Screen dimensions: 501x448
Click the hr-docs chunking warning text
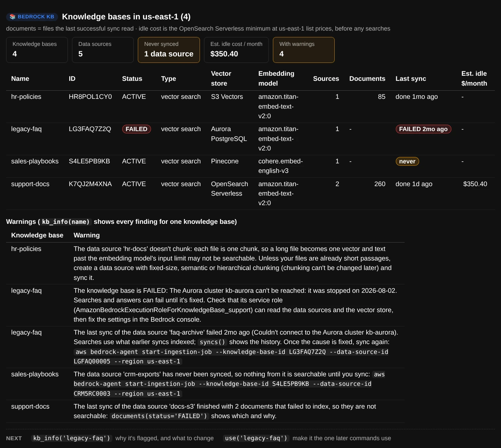pyautogui.click(x=233, y=263)
